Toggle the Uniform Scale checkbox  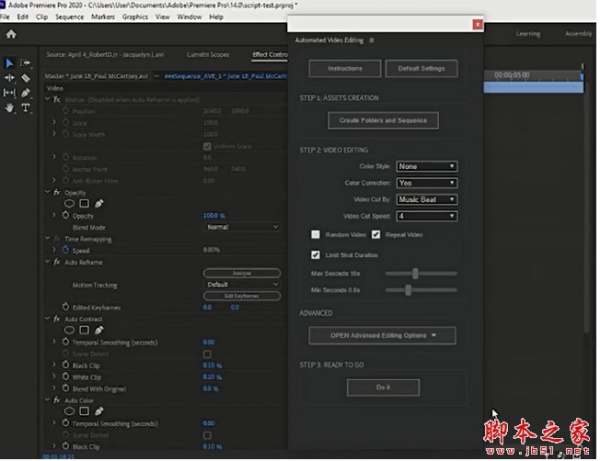(x=207, y=146)
